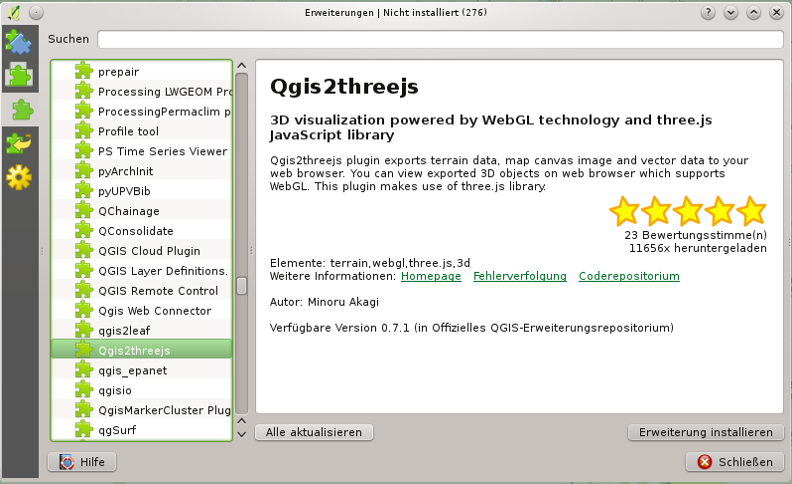Click plugin list scrollbar up arrow at top

[x=241, y=66]
